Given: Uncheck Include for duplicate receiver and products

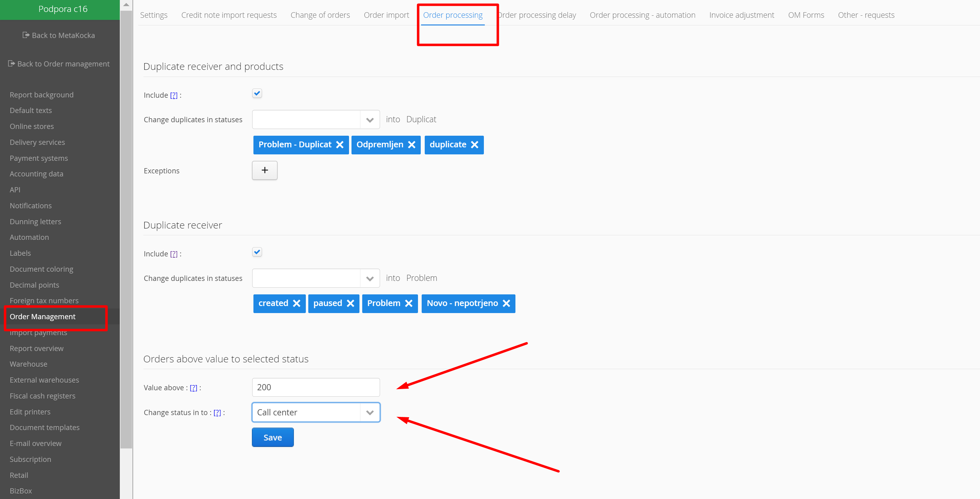Looking at the screenshot, I should pyautogui.click(x=257, y=93).
